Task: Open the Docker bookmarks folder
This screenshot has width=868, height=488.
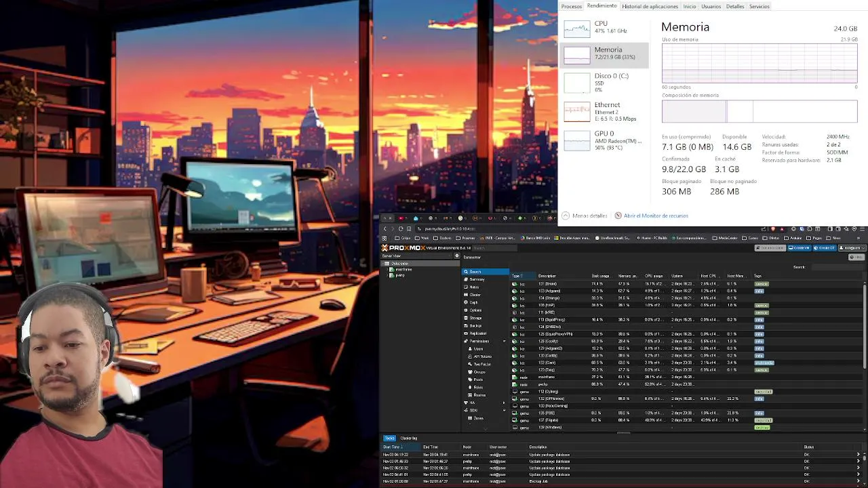Action: (443, 238)
